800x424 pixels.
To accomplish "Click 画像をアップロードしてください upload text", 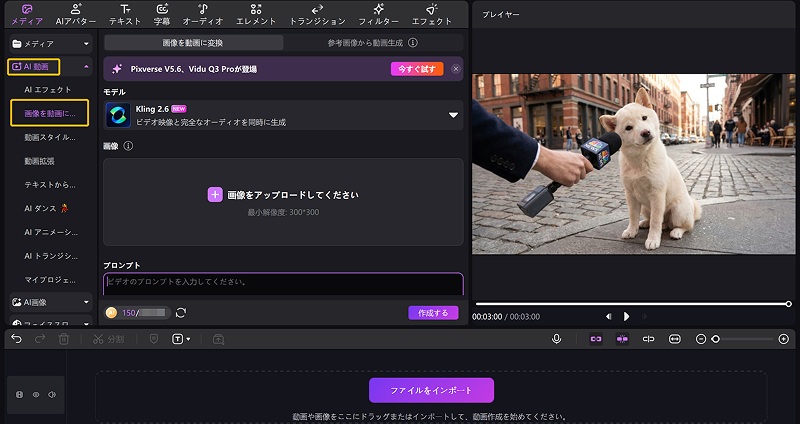I will (x=293, y=195).
